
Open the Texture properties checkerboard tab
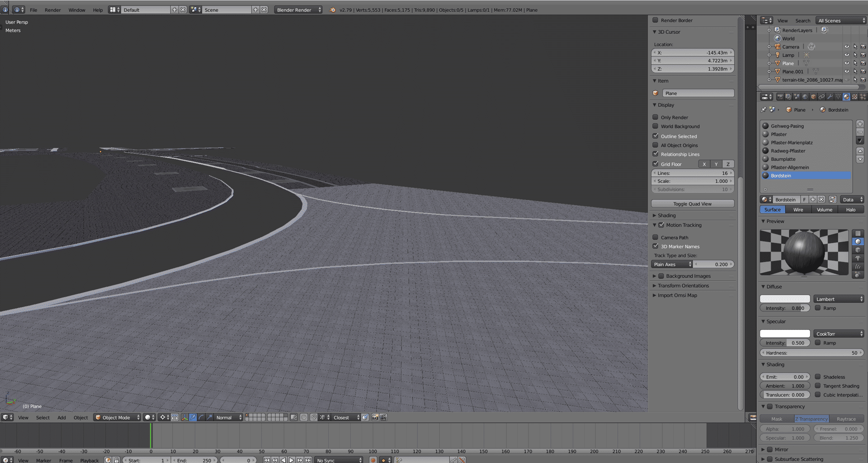854,97
